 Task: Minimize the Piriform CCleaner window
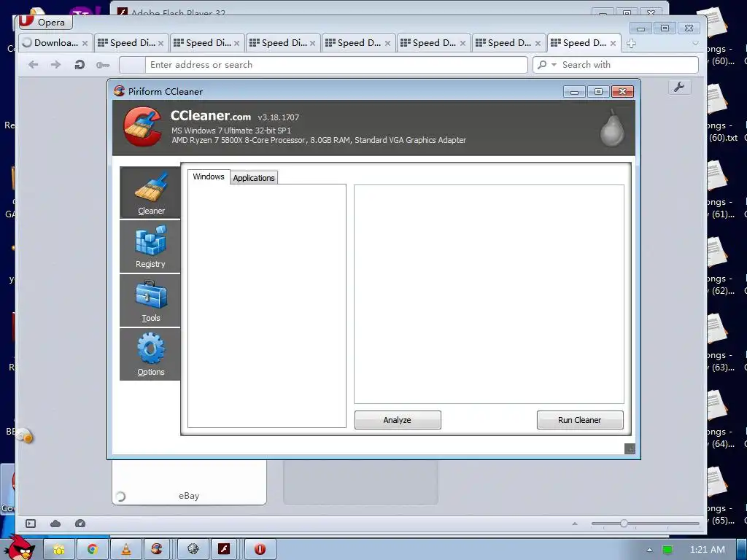tap(574, 91)
